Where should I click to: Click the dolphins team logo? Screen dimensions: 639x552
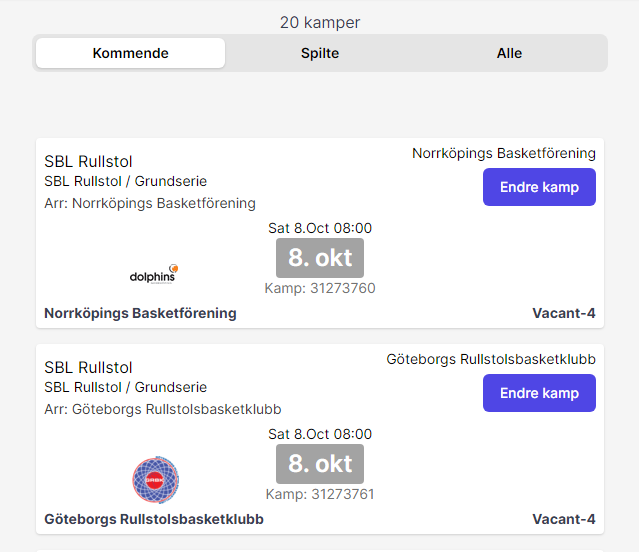click(154, 274)
